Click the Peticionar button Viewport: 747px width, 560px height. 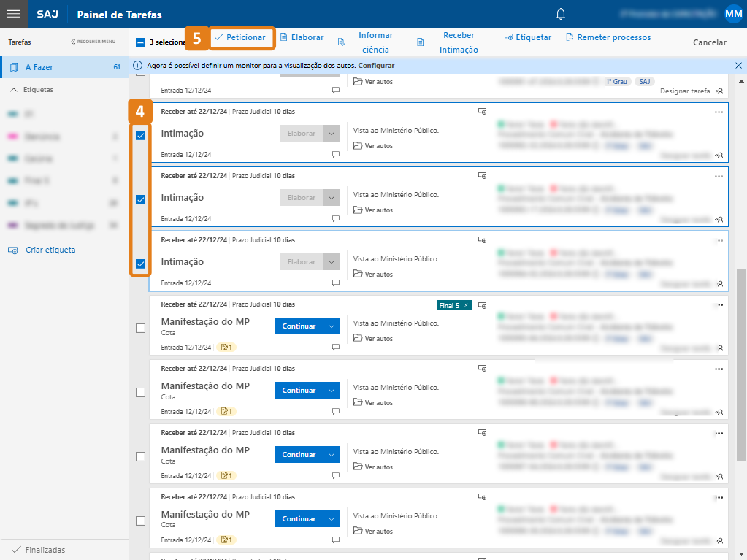point(242,38)
